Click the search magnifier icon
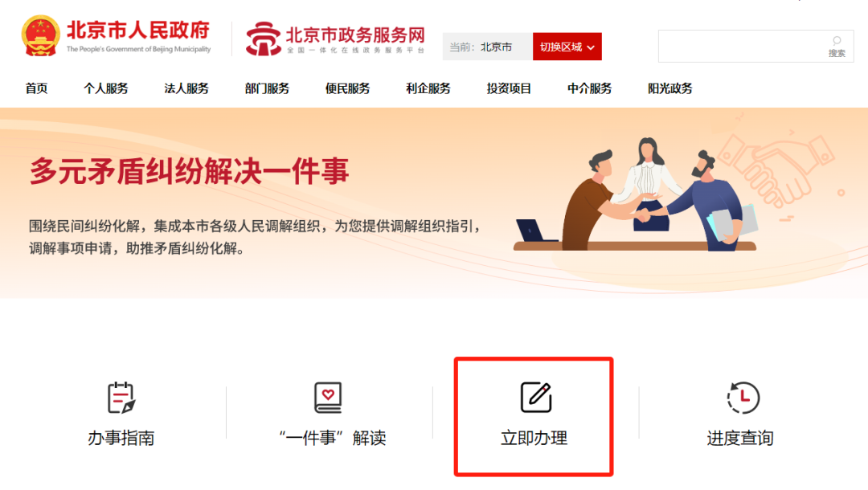The width and height of the screenshot is (868, 490). pyautogui.click(x=837, y=41)
